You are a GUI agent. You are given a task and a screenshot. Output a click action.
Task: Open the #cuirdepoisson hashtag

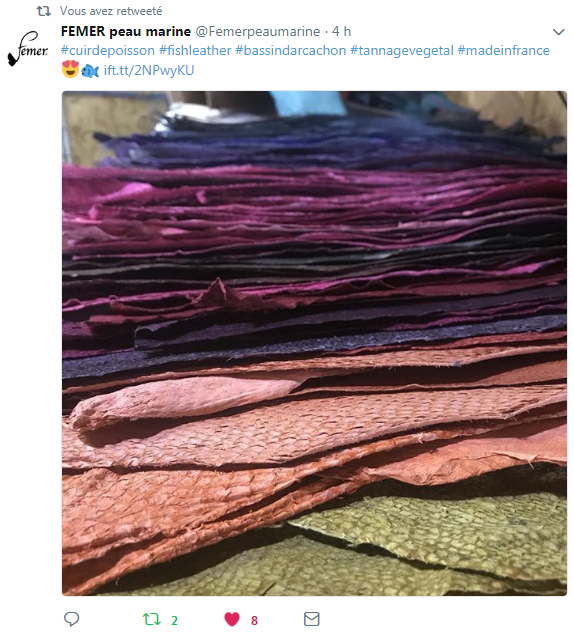pyautogui.click(x=108, y=50)
